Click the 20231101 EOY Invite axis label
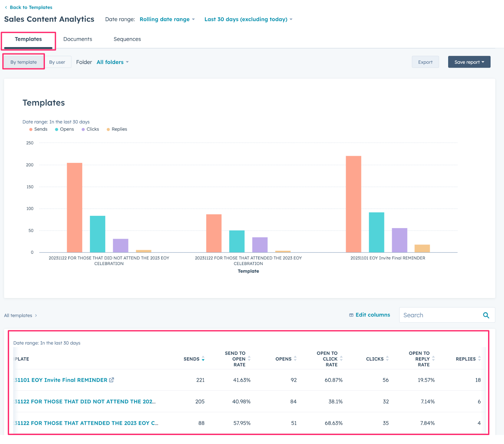This screenshot has width=504, height=444. [x=388, y=258]
